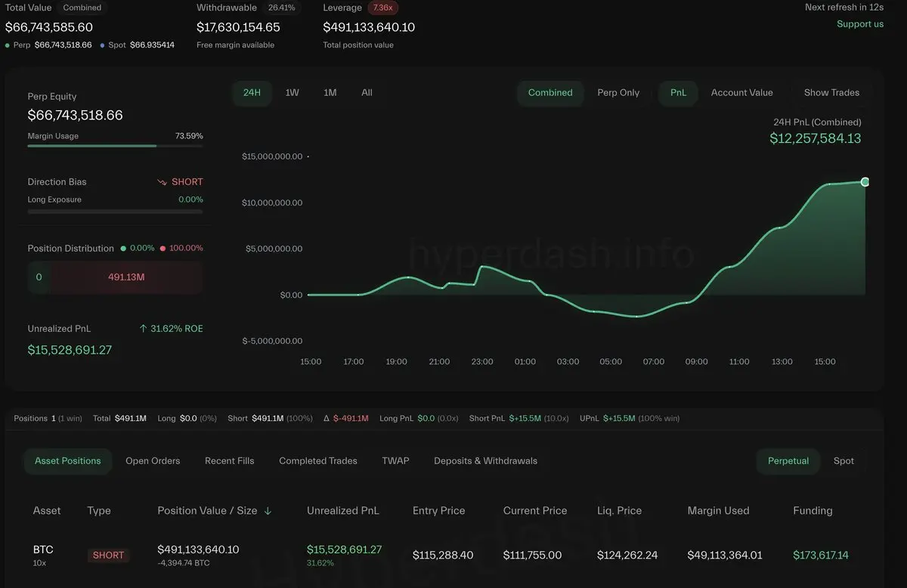Toggle chart to Perp Only view

coord(618,93)
